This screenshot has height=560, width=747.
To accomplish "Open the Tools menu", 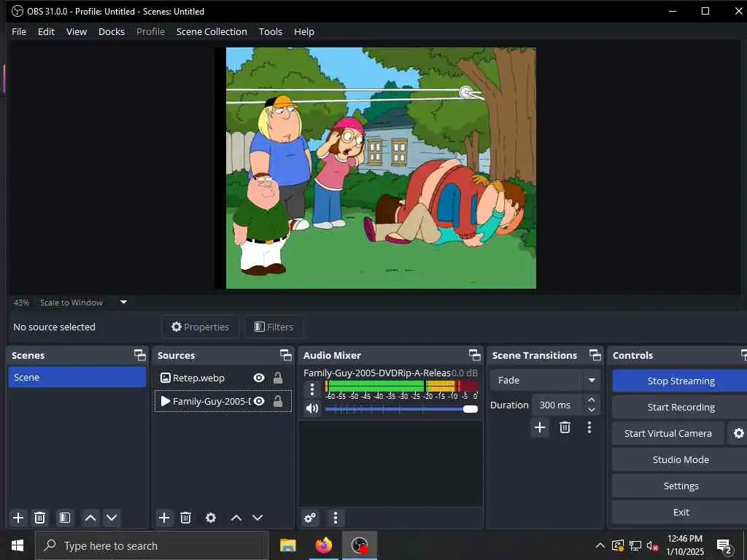I will (x=270, y=31).
